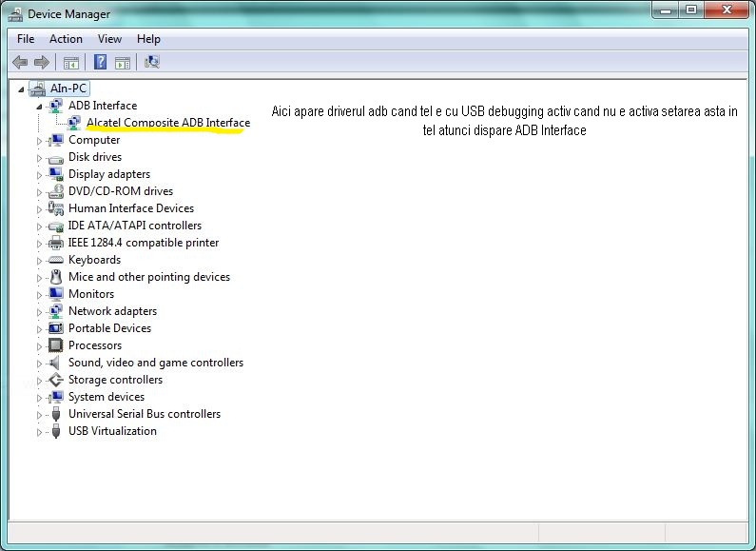Expand the Network adapters node arrow
The image size is (756, 551).
pyautogui.click(x=39, y=312)
